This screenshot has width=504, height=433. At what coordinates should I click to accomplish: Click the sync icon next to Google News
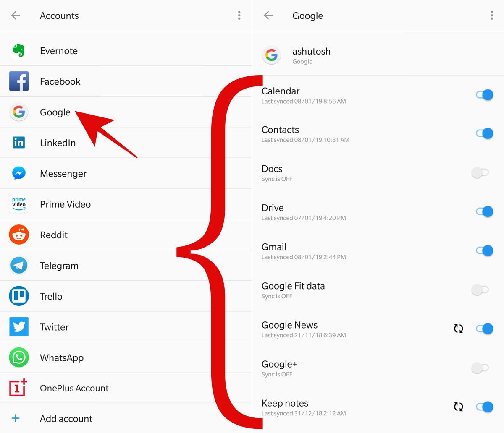[x=458, y=329]
